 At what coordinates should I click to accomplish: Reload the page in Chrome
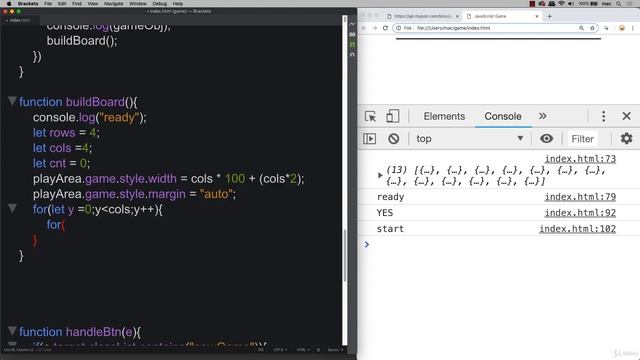click(x=385, y=28)
